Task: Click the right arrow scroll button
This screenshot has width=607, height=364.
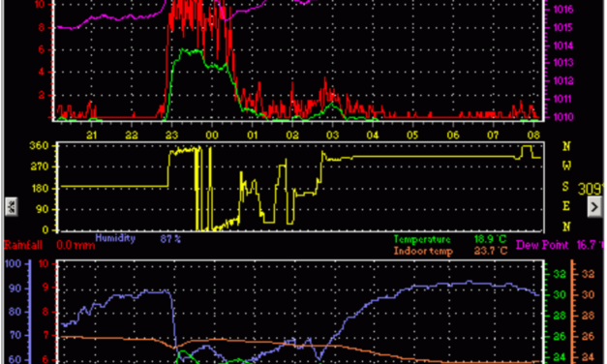Action: click(x=594, y=207)
